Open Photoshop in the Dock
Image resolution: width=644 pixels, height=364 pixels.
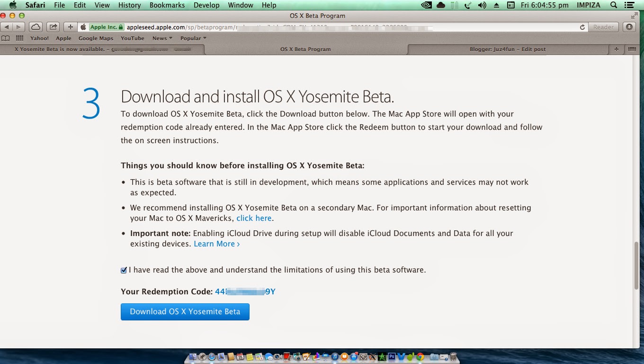point(392,357)
